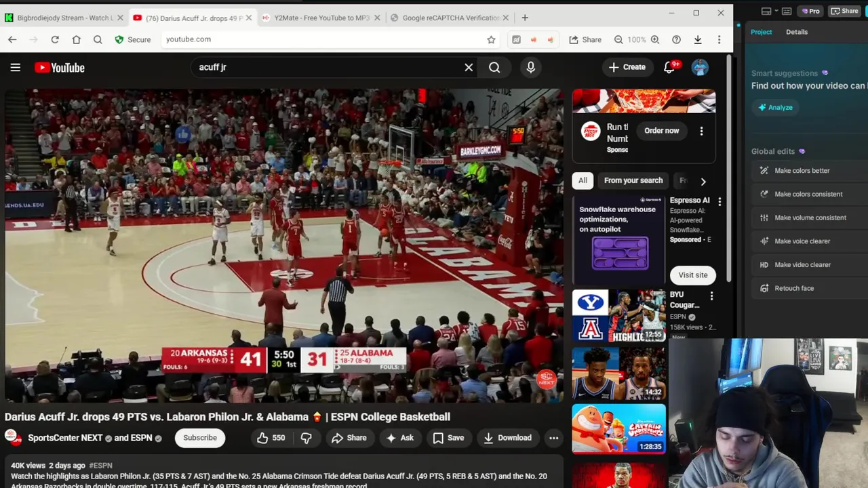This screenshot has width=868, height=488.
Task: Select the 'From your search' chip
Action: coord(633,180)
